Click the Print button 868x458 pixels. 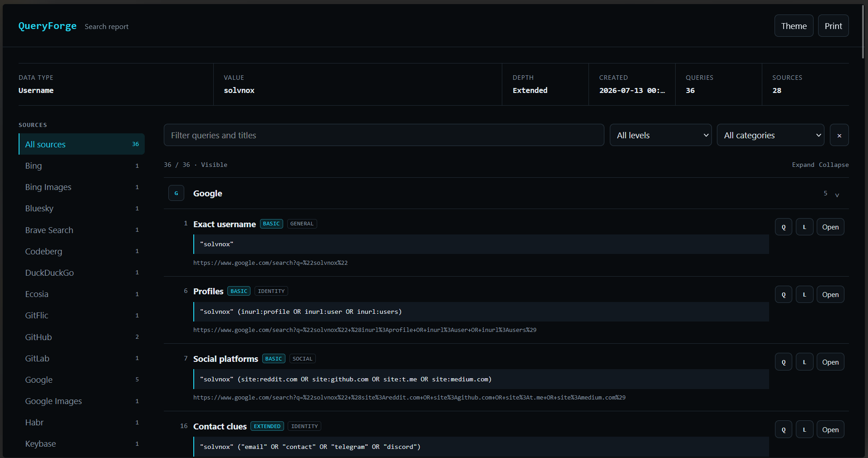(x=833, y=26)
